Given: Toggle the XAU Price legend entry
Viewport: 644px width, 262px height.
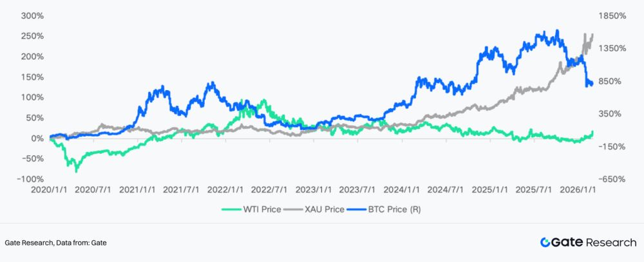Looking at the screenshot, I should point(314,209).
